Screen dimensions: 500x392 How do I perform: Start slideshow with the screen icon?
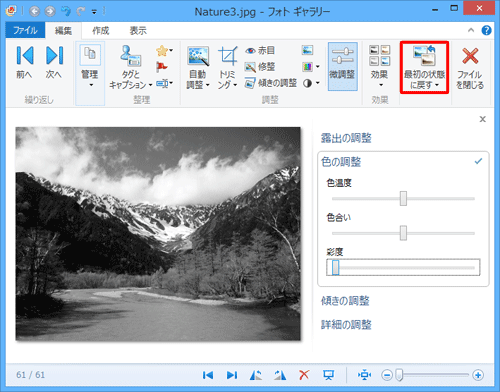[x=328, y=375]
